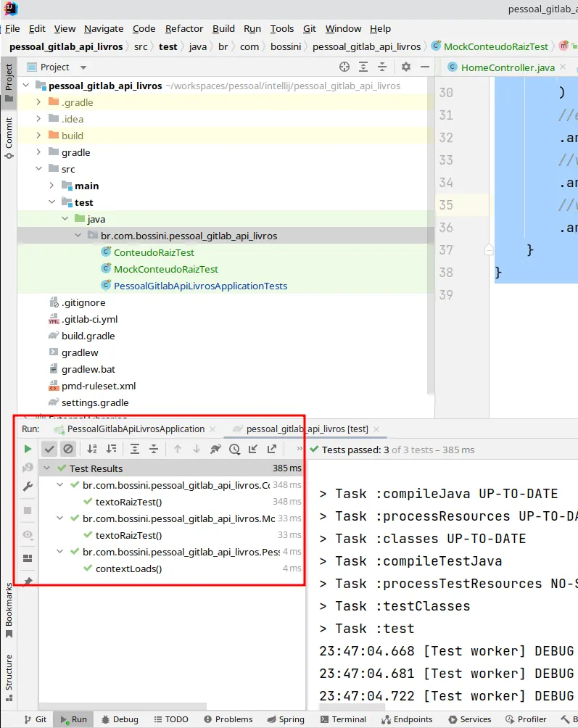Open the Project view dropdown

click(x=83, y=67)
